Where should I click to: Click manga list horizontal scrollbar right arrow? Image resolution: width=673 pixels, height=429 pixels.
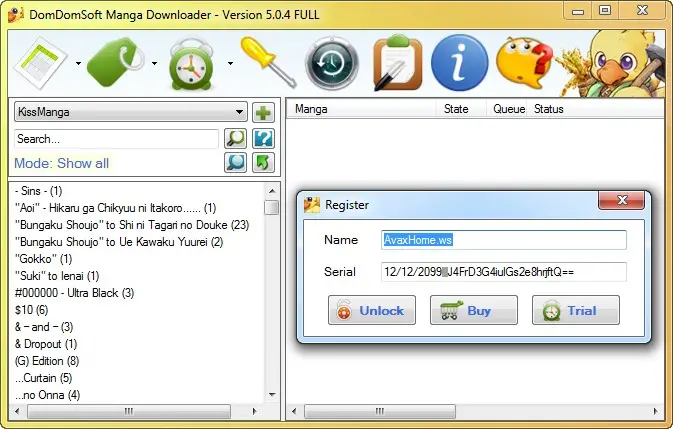[254, 411]
